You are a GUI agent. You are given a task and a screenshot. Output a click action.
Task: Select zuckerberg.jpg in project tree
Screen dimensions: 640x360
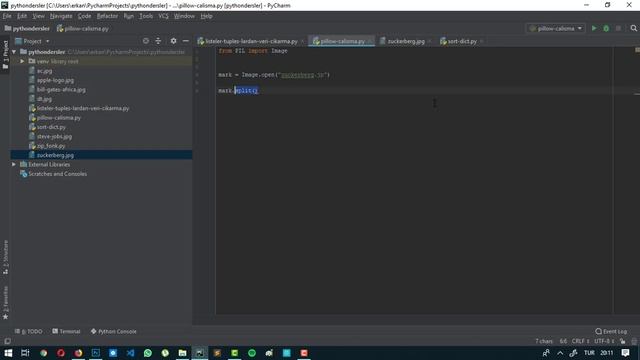(55, 155)
